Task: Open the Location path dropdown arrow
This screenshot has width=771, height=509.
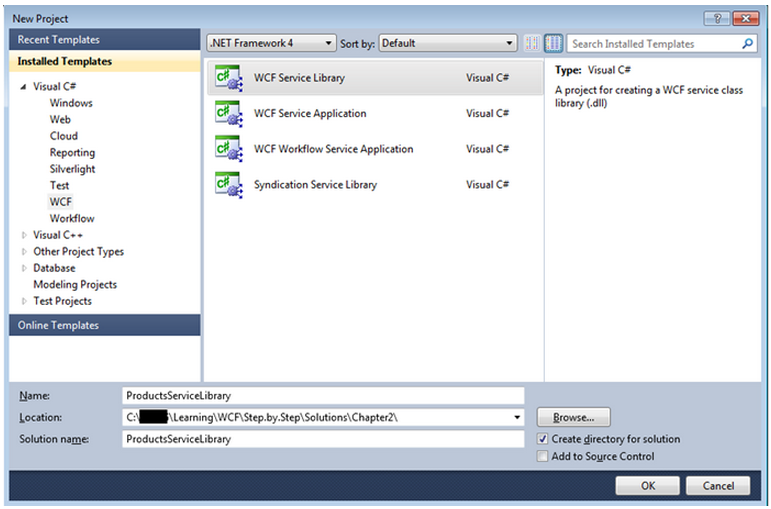Action: [x=517, y=418]
